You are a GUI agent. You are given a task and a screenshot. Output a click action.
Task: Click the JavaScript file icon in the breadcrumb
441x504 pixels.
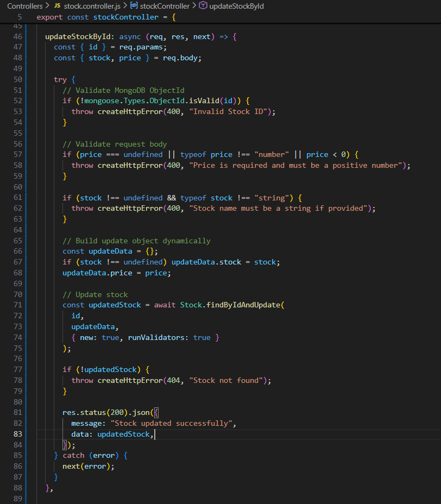pos(58,7)
